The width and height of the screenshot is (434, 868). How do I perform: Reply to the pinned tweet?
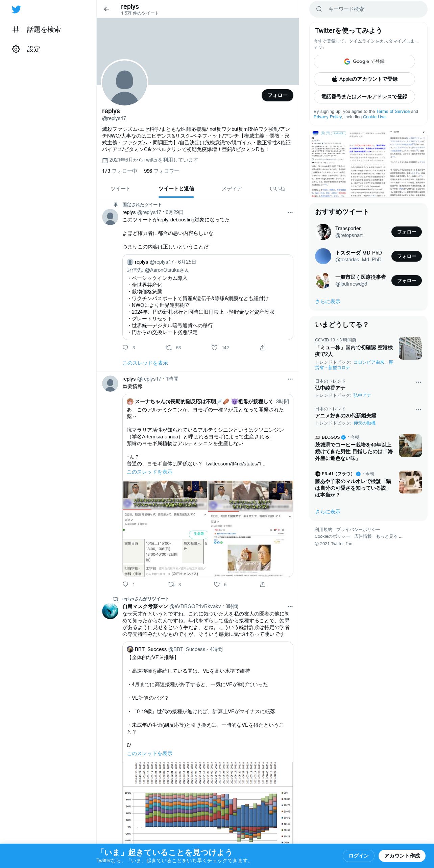(125, 347)
